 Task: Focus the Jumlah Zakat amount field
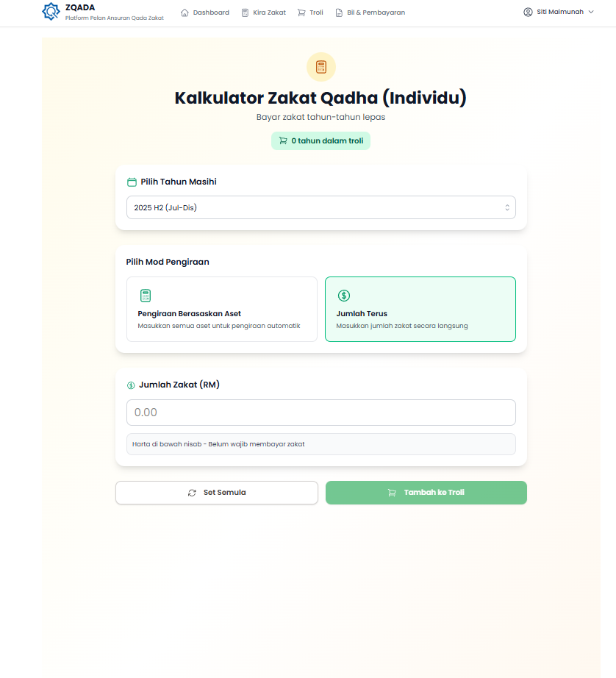coord(321,413)
